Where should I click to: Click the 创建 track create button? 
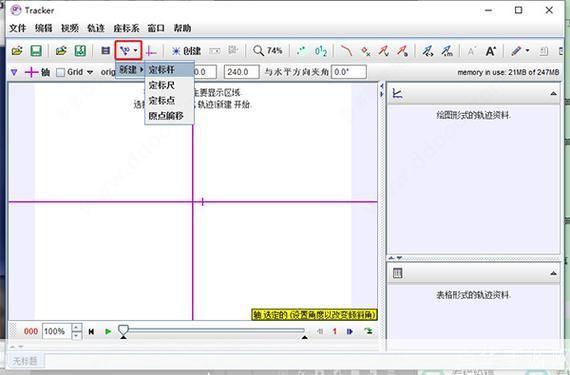186,51
